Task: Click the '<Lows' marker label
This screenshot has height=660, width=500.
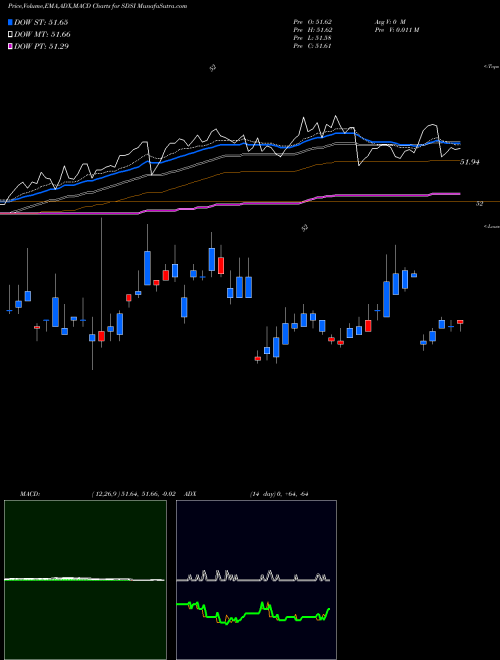Action: (x=491, y=226)
